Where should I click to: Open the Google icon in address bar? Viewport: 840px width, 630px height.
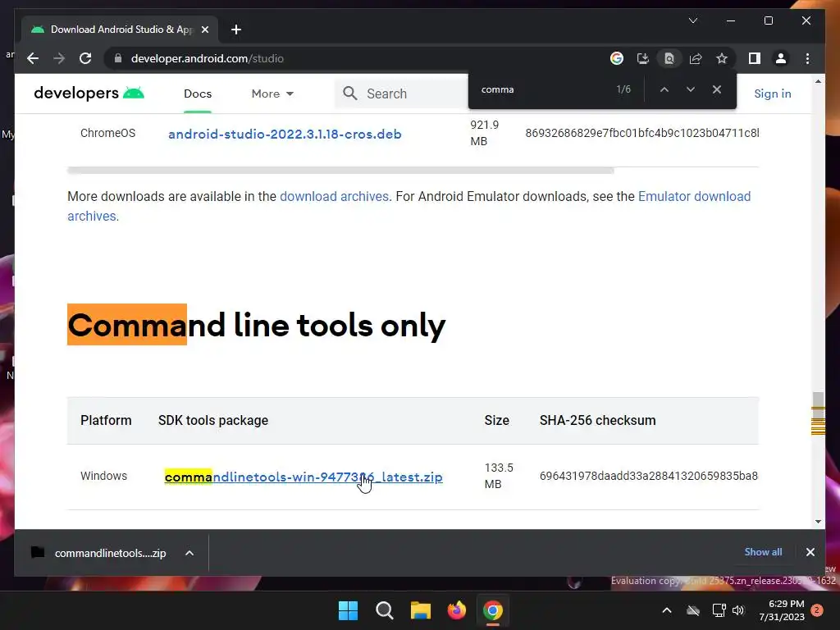617,58
